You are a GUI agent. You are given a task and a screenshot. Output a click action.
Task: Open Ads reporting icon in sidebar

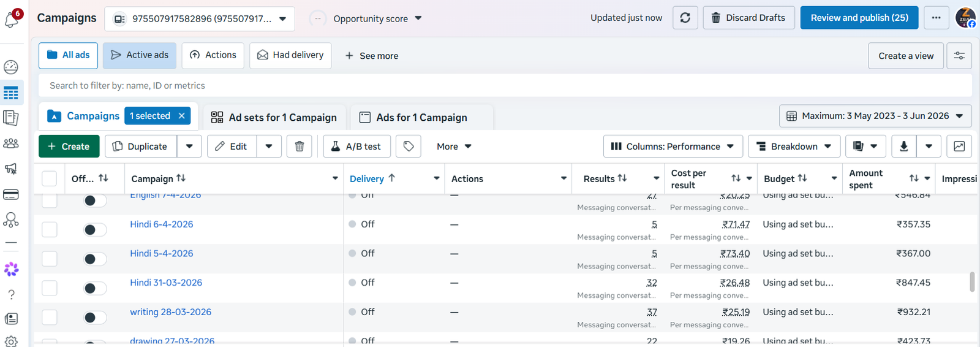[x=11, y=118]
